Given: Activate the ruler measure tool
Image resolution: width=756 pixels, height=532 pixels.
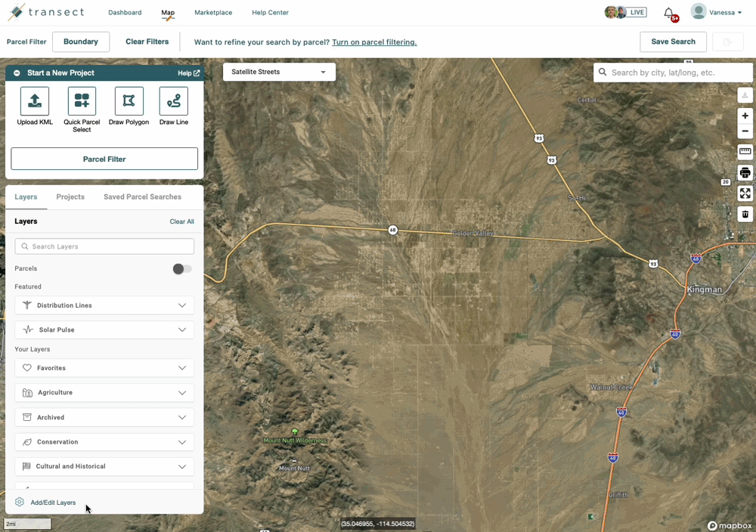Looking at the screenshot, I should click(x=745, y=151).
